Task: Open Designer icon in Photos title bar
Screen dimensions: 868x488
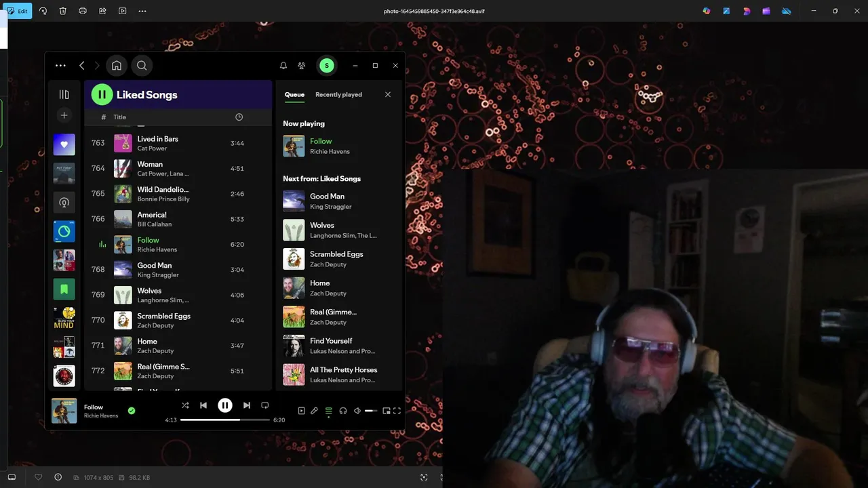Action: pyautogui.click(x=726, y=11)
